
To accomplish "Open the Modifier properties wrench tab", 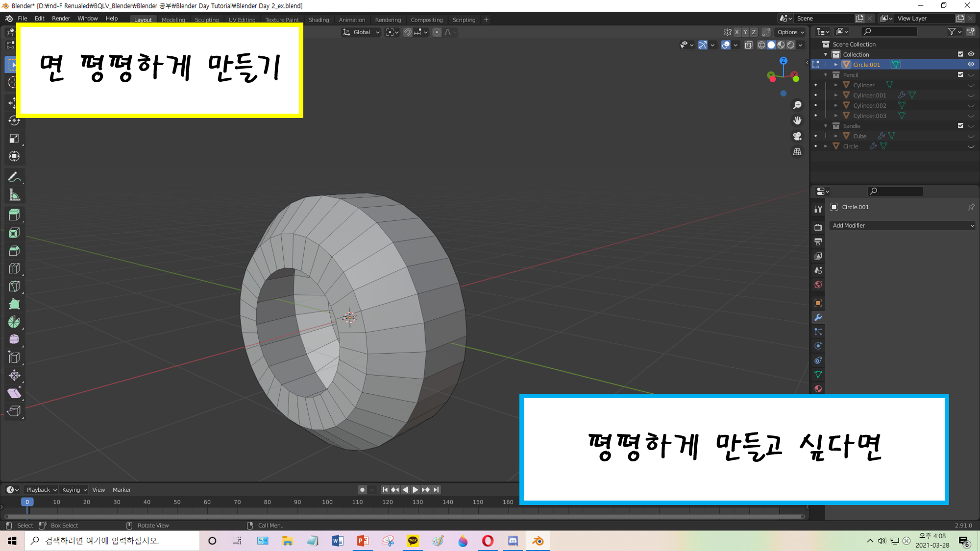I will point(818,317).
